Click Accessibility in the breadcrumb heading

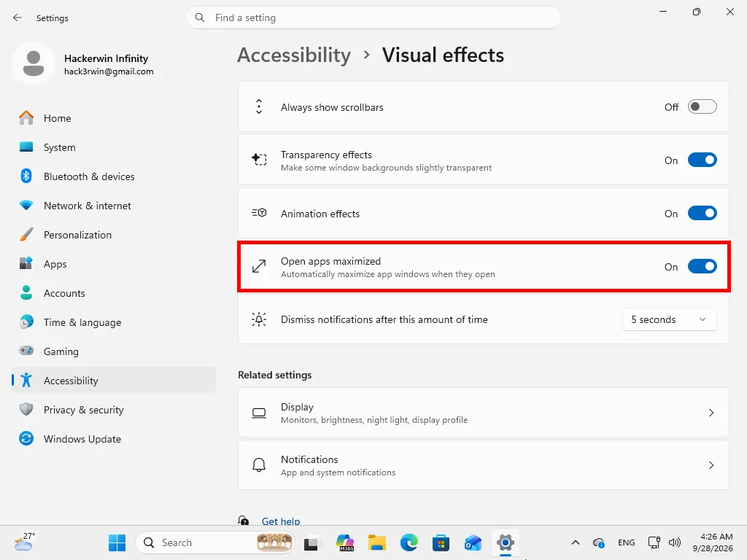coord(294,55)
